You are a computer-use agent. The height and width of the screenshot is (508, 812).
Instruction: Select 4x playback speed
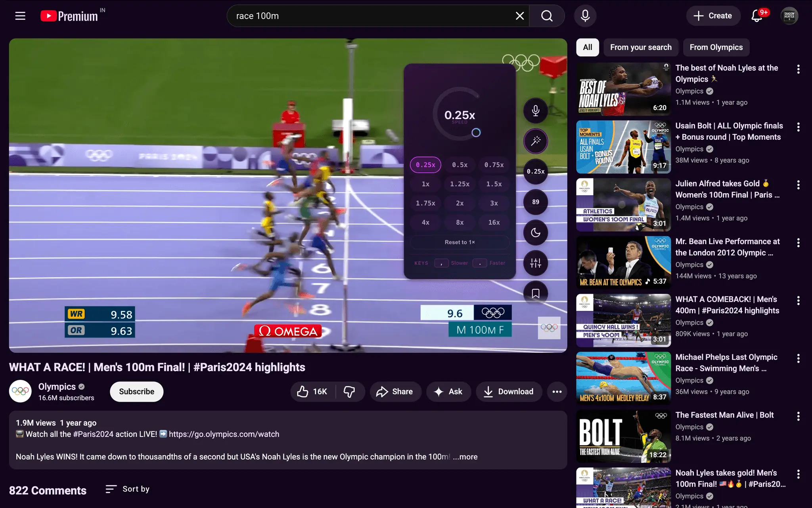(425, 223)
